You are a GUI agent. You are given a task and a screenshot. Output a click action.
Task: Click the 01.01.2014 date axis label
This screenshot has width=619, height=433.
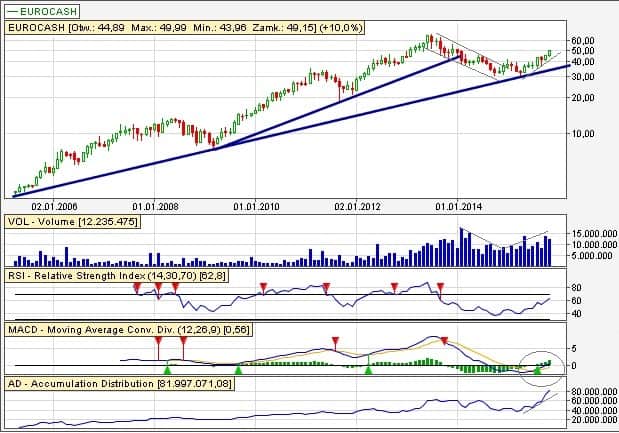tap(457, 206)
